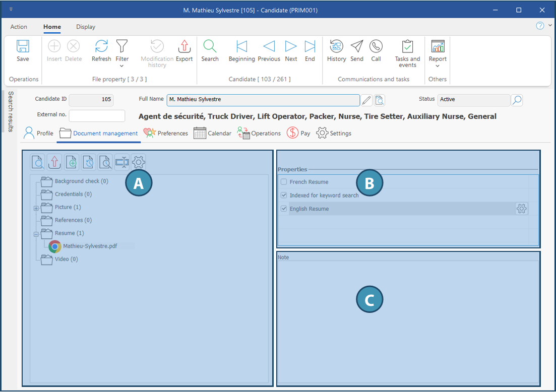The height and width of the screenshot is (392, 556).
Task: Open the communications History icon
Action: pyautogui.click(x=336, y=51)
